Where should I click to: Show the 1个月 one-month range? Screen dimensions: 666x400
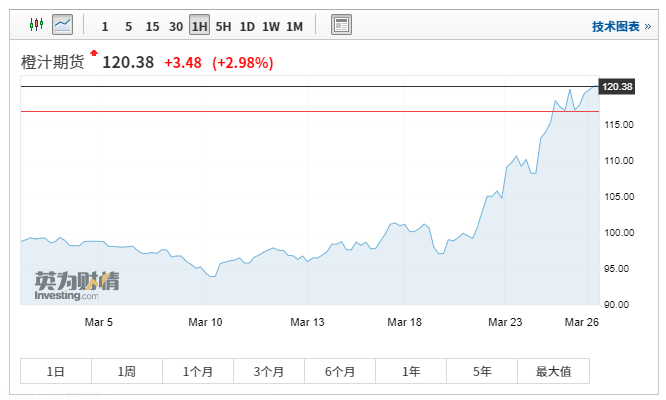(198, 371)
